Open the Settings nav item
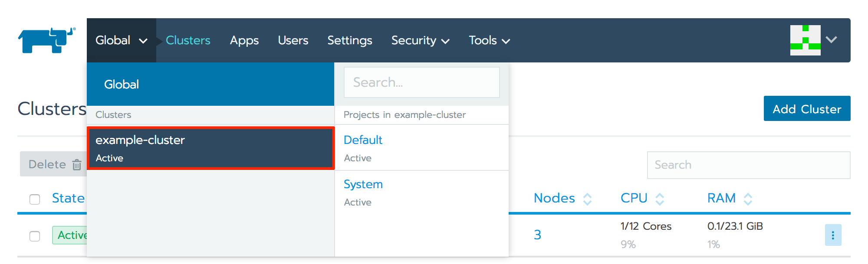Screen dimensions: 868x264 (349, 40)
